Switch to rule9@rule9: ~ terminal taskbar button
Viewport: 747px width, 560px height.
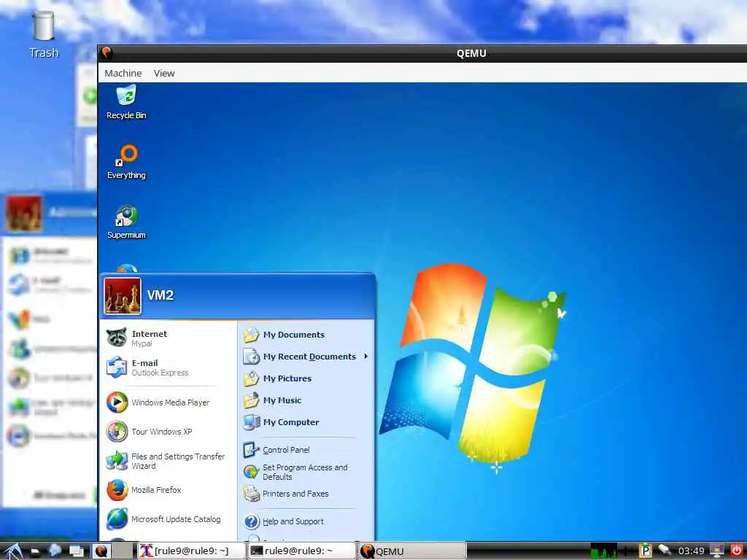tap(302, 551)
